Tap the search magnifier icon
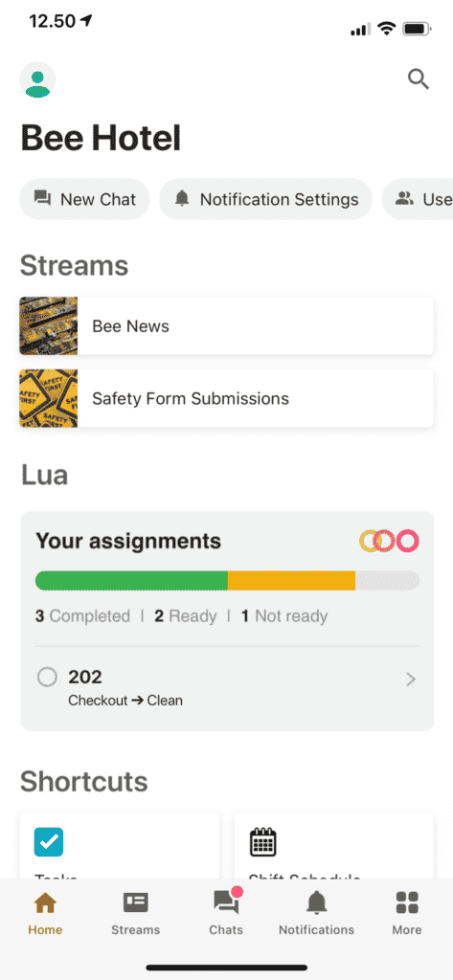Viewport: 453px width, 980px height. (418, 79)
